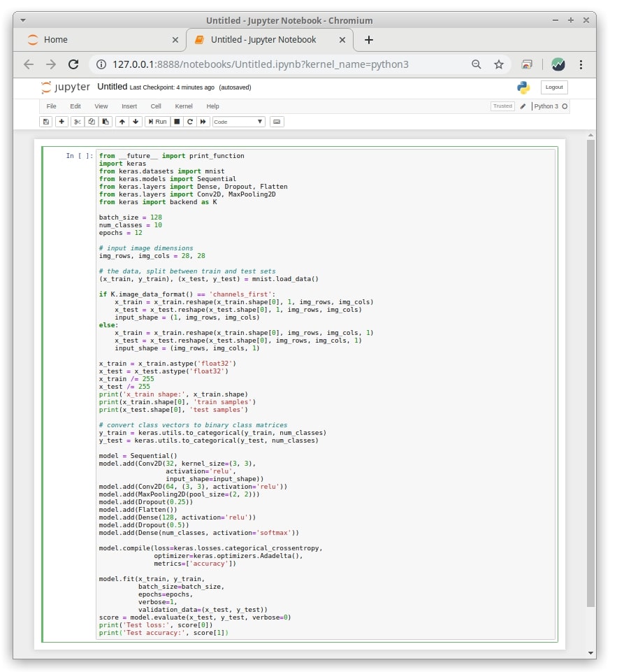Save the notebook with the floppy icon
Viewport: 617px width, 672px height.
(46, 122)
